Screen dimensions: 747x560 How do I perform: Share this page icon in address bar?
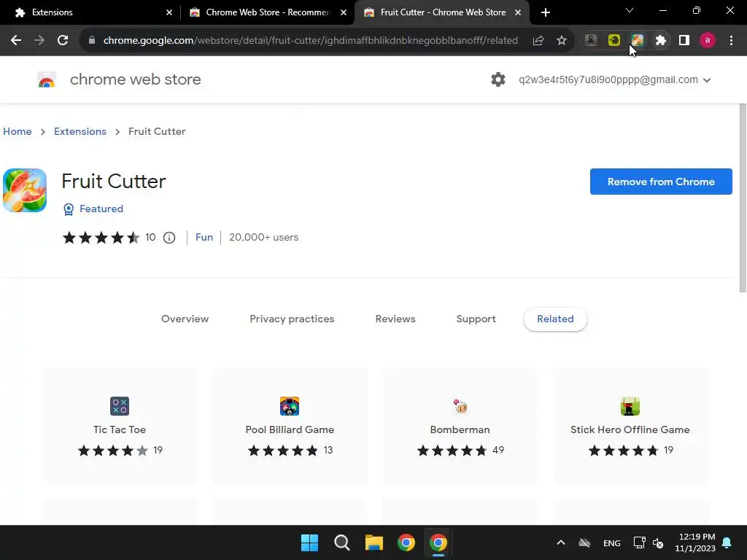538,41
